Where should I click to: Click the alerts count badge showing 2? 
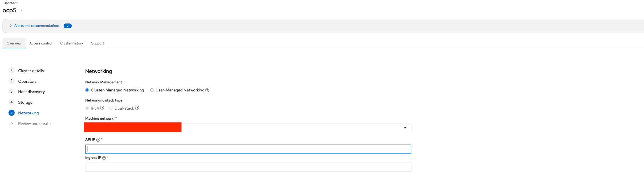[x=68, y=26]
